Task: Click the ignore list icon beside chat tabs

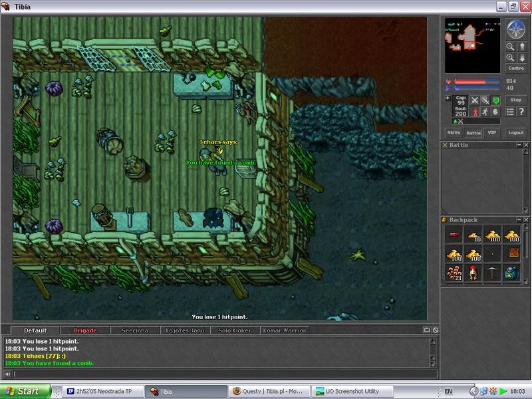Action: [436, 330]
